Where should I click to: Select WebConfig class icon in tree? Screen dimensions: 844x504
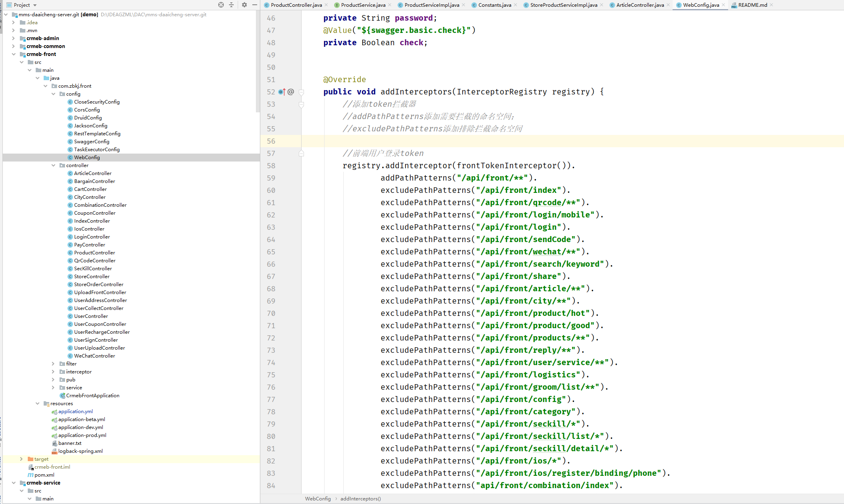[x=70, y=158]
